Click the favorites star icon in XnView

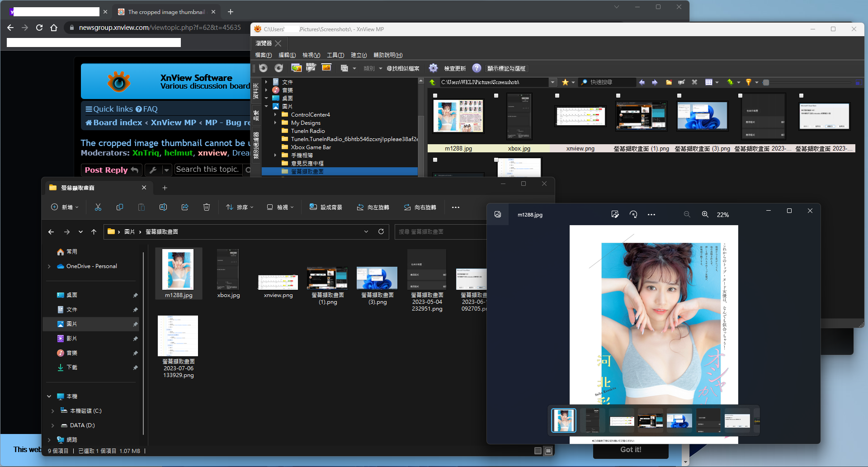(x=565, y=82)
